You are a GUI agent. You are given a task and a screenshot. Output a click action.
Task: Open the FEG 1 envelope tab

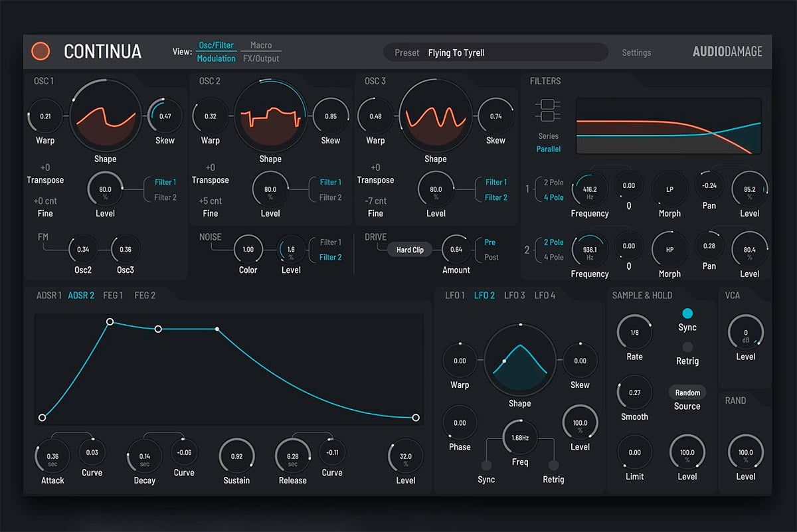point(113,296)
